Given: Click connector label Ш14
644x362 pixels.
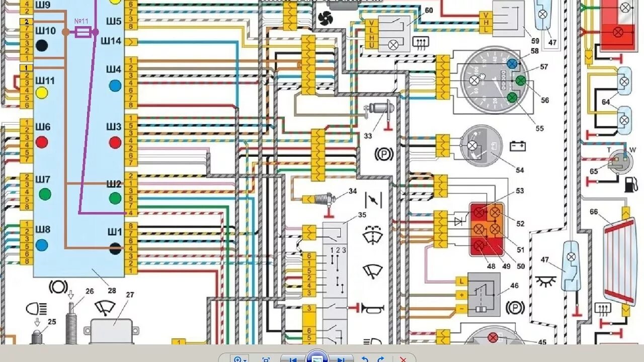Looking at the screenshot, I should coord(111,41).
